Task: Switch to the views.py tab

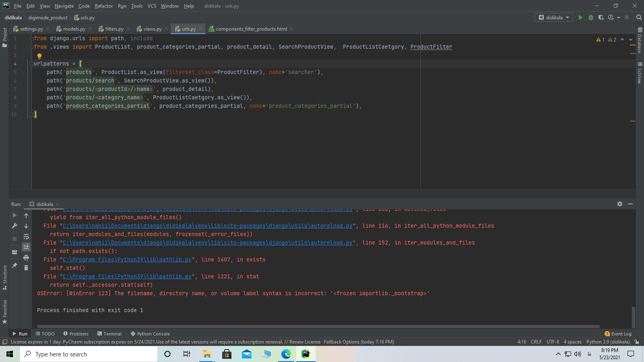Action: (x=152, y=29)
